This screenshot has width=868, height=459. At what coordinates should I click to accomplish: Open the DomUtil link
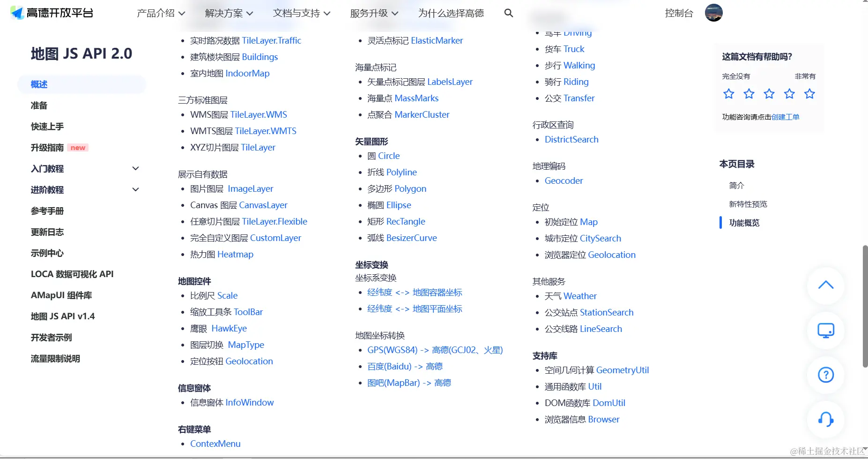(x=609, y=403)
